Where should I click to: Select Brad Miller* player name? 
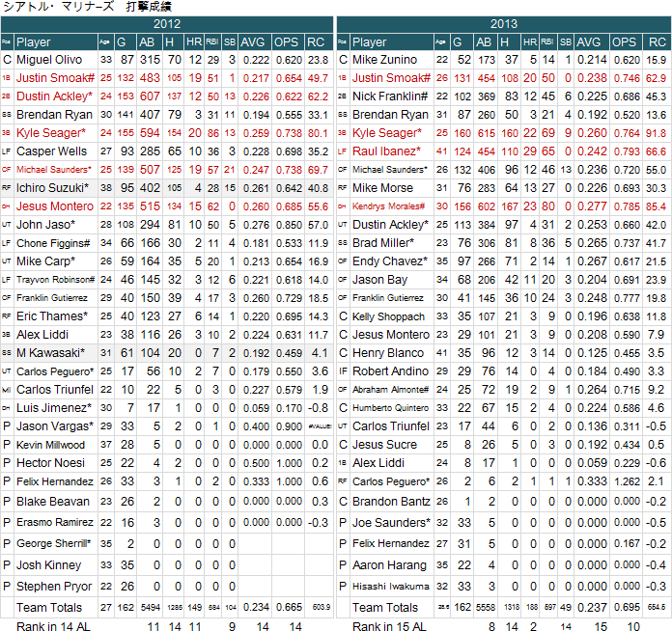383,243
